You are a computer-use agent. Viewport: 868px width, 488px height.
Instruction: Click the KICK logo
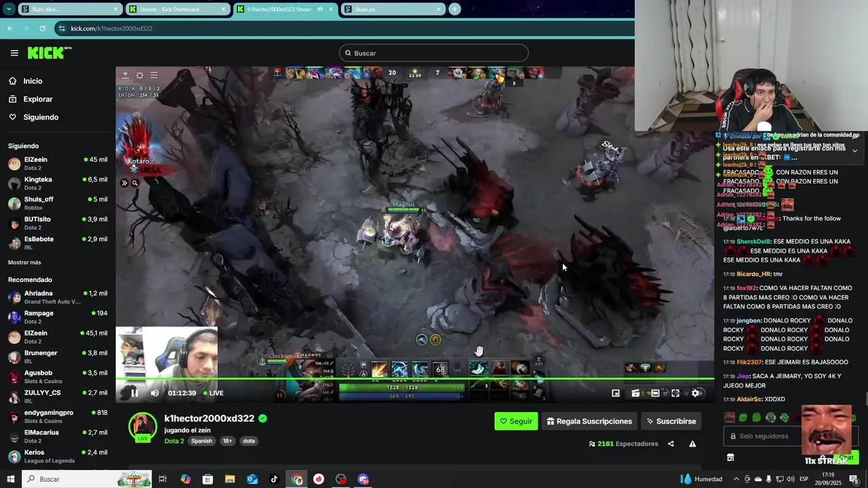pos(50,53)
